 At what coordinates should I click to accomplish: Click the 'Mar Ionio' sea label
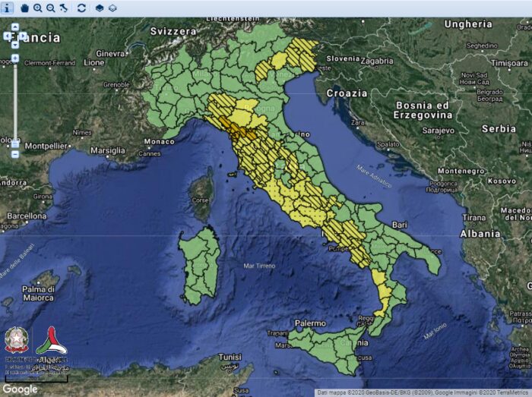point(435,331)
